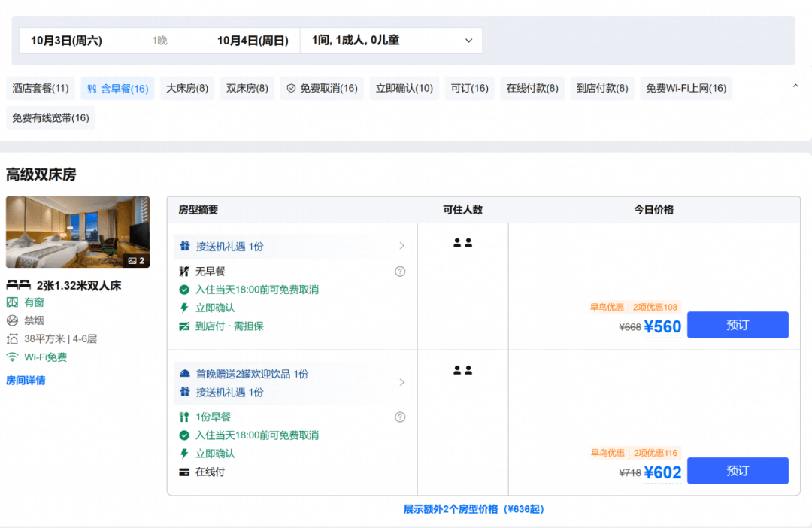Image resolution: width=812 pixels, height=528 pixels.
Task: Click the green check icon beside first 免费取消 policy
Action: tap(184, 290)
